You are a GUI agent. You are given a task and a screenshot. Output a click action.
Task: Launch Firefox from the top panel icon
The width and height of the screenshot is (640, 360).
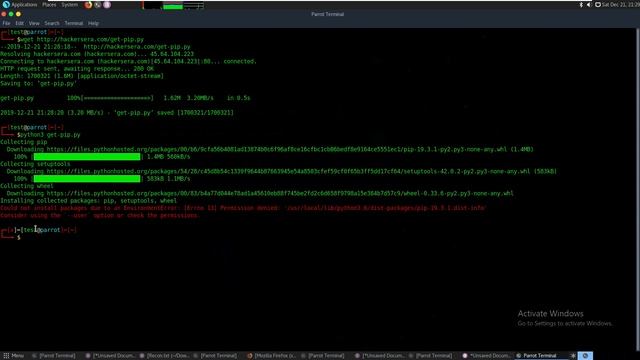88,5
